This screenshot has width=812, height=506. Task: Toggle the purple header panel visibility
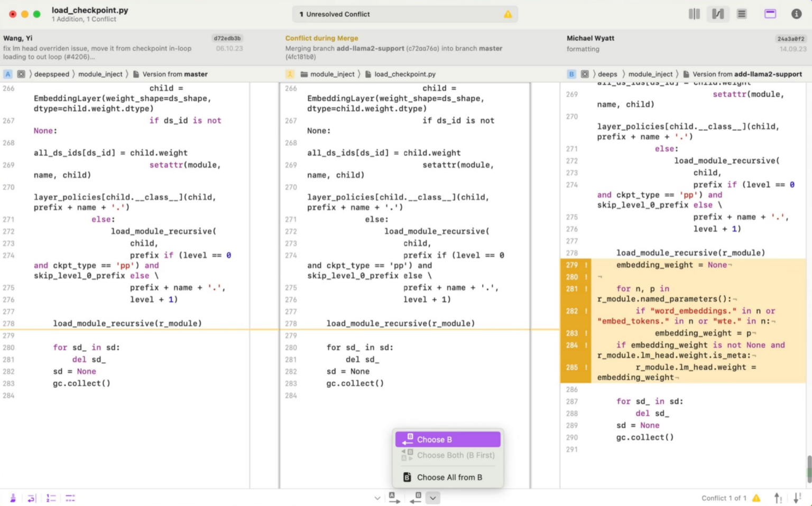(770, 14)
